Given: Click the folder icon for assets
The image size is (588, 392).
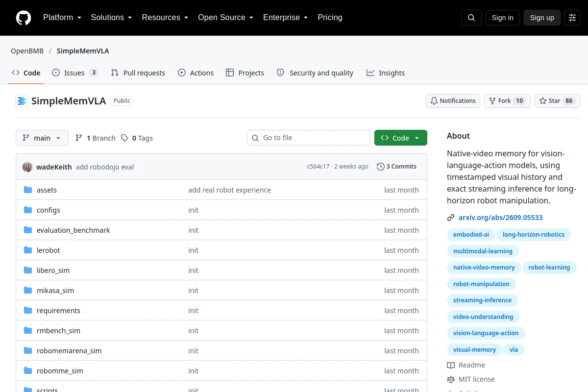Looking at the screenshot, I should click(28, 190).
